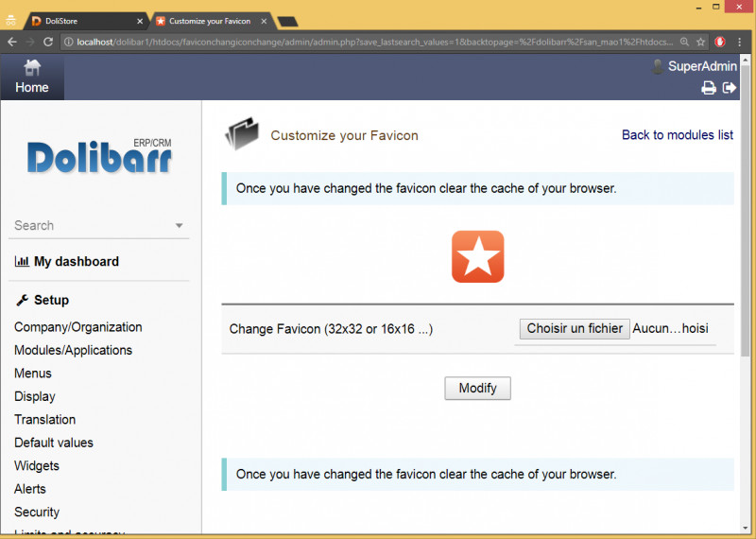
Task: Open the Display setup page
Action: [35, 396]
